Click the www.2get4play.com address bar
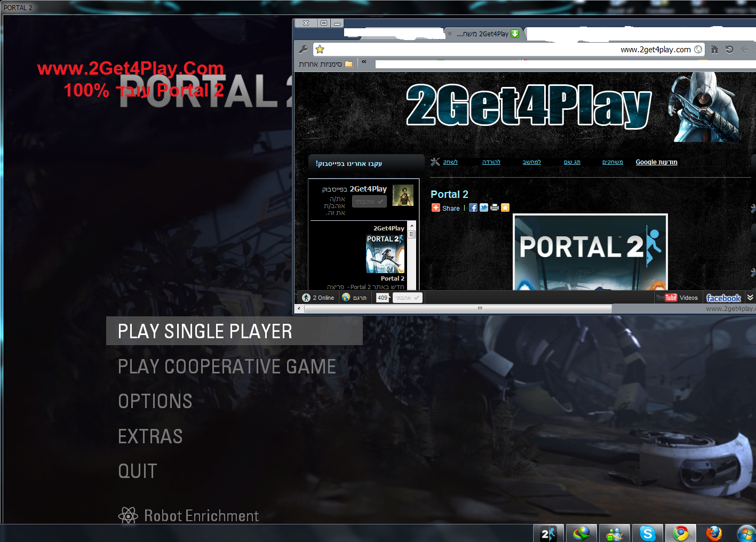This screenshot has width=756, height=542. tap(508, 49)
